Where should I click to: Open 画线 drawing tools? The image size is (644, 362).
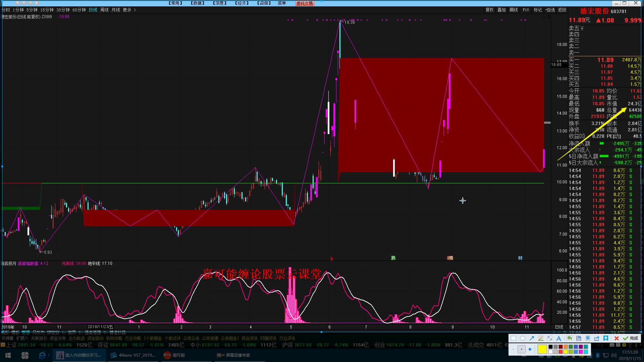pyautogui.click(x=514, y=10)
